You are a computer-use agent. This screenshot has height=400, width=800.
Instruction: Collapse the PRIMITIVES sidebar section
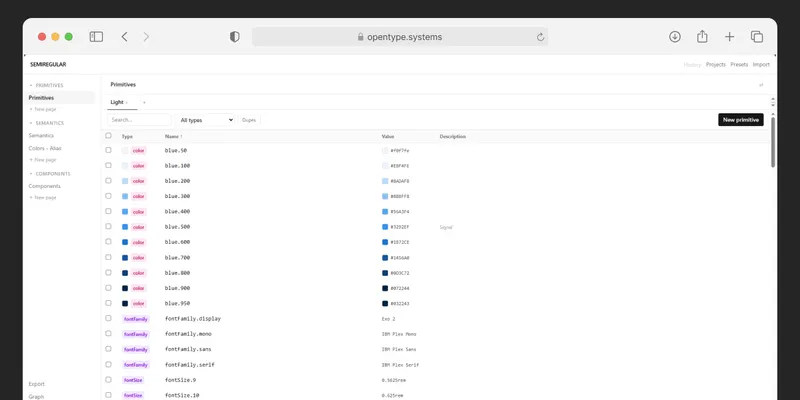pos(46,85)
